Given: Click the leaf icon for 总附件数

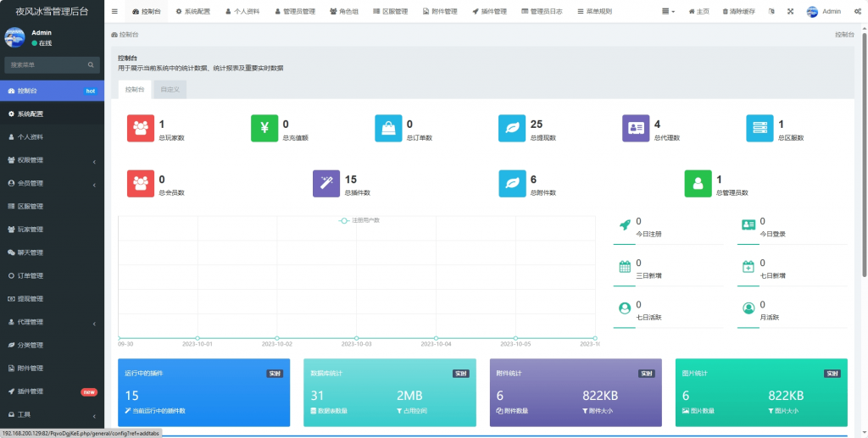Looking at the screenshot, I should (512, 184).
